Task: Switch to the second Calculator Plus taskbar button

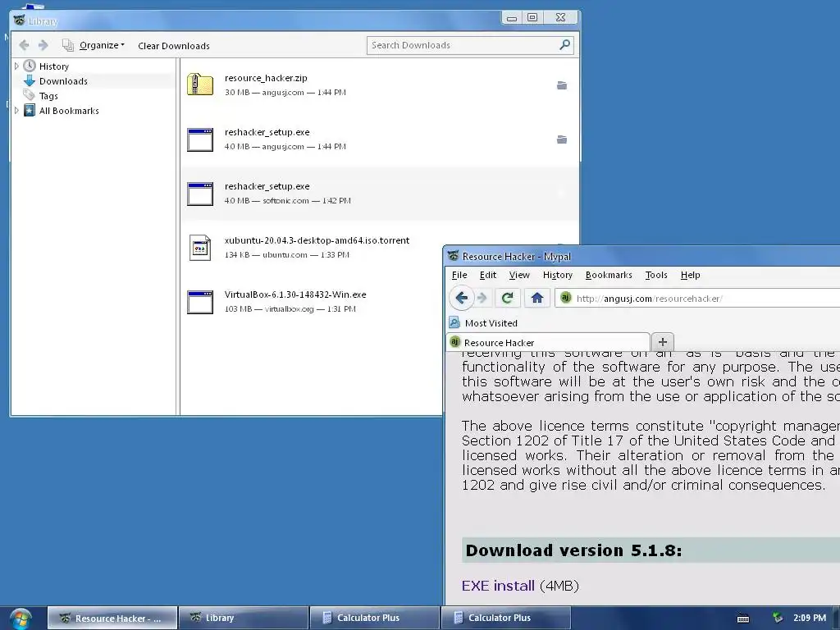Action: click(505, 619)
